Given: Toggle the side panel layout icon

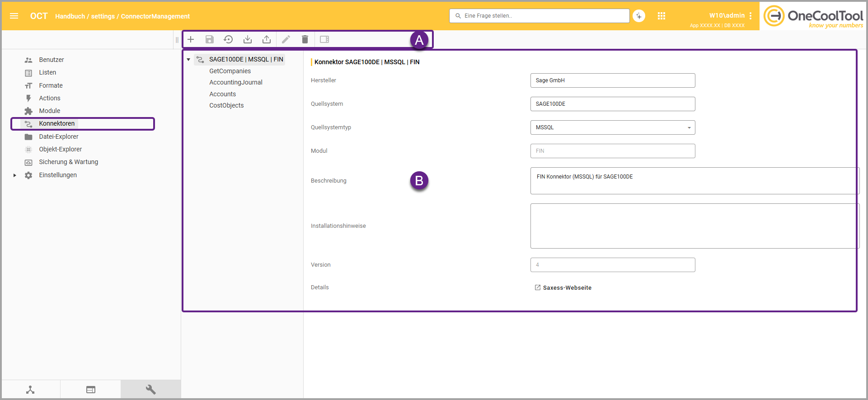Looking at the screenshot, I should [324, 39].
